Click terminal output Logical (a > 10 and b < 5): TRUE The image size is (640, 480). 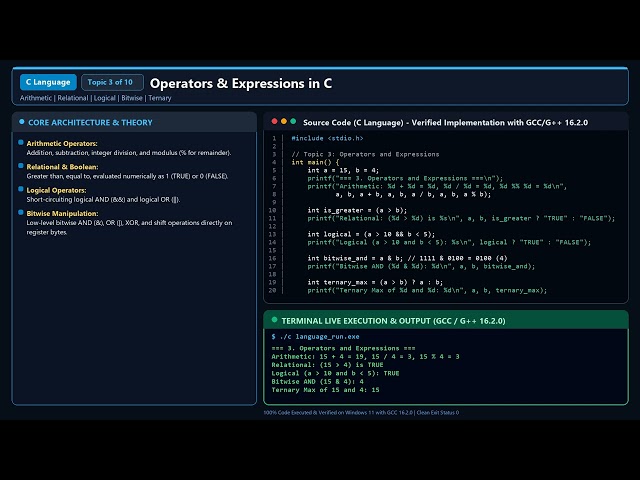(336, 373)
